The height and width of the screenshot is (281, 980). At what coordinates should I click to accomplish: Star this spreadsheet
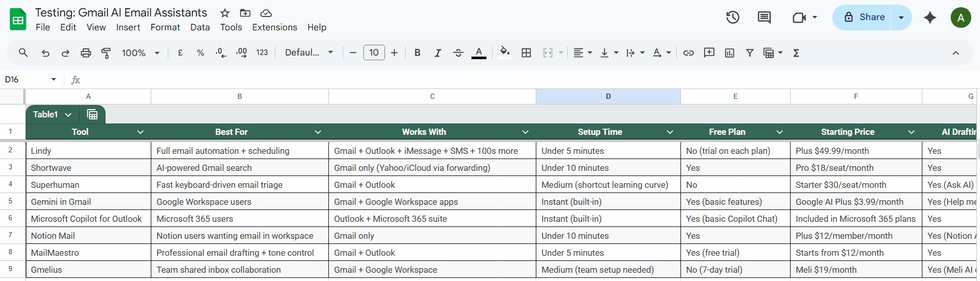tap(225, 13)
